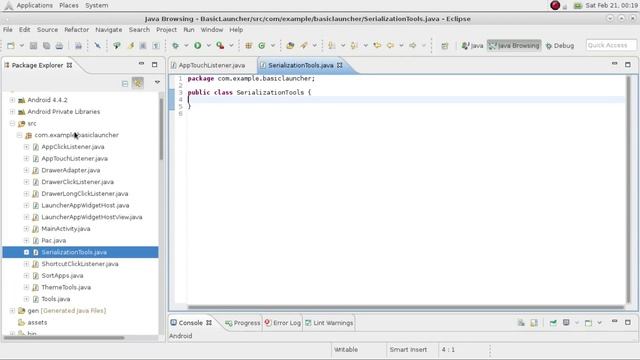Switch to the Debug perspective
This screenshot has width=640, height=360.
click(560, 46)
